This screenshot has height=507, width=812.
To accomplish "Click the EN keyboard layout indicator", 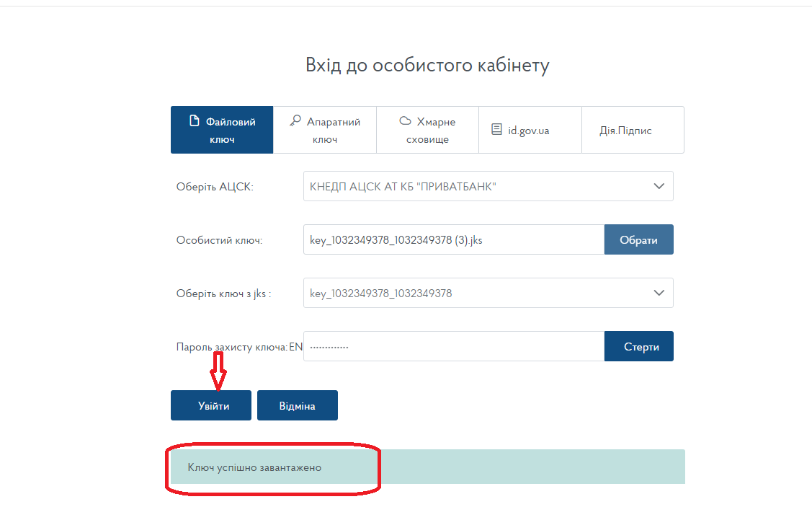I will point(295,347).
